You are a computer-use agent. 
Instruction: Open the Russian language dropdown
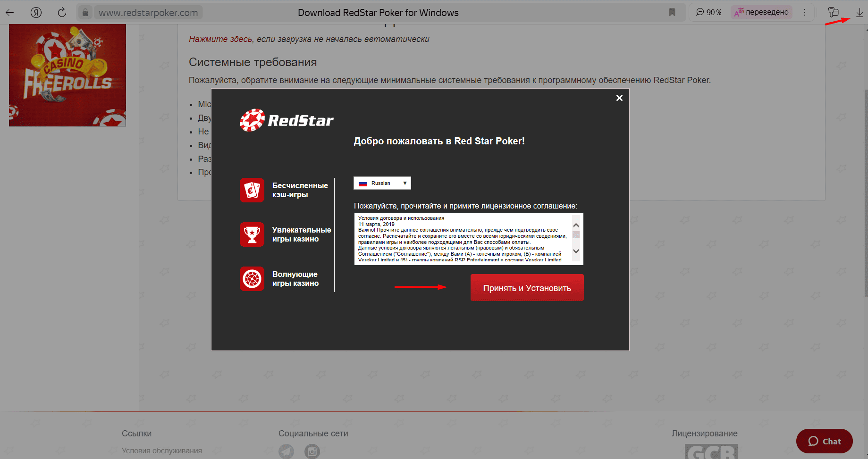coord(382,183)
